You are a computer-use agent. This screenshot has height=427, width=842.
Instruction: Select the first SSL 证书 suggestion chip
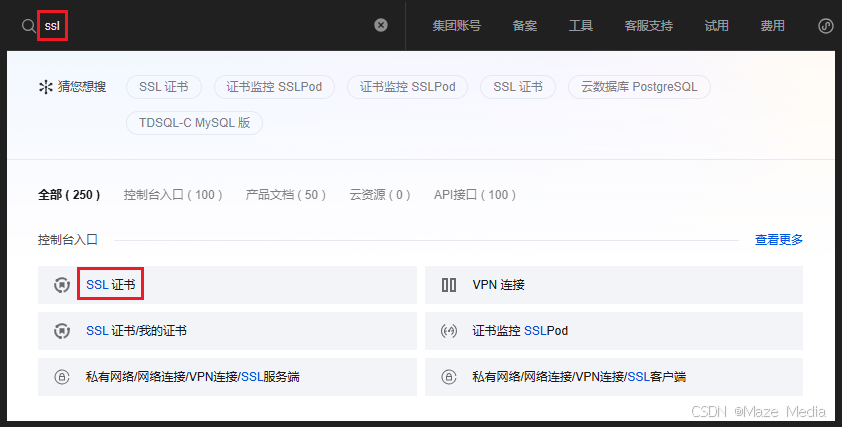tap(164, 87)
